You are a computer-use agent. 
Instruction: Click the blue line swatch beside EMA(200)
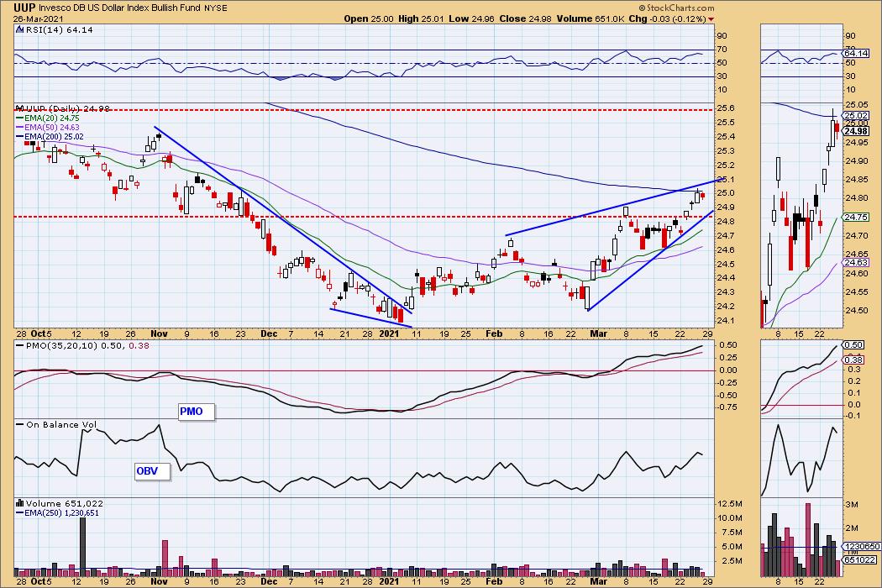[19, 137]
